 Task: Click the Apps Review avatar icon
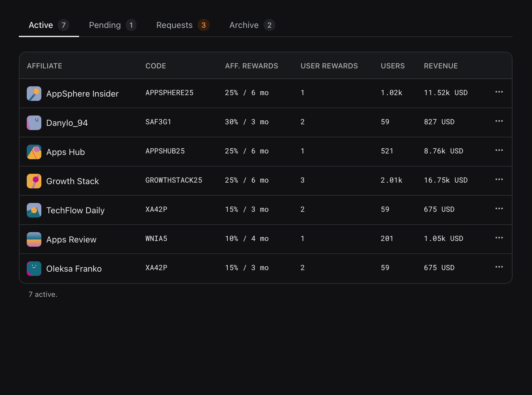click(x=34, y=239)
